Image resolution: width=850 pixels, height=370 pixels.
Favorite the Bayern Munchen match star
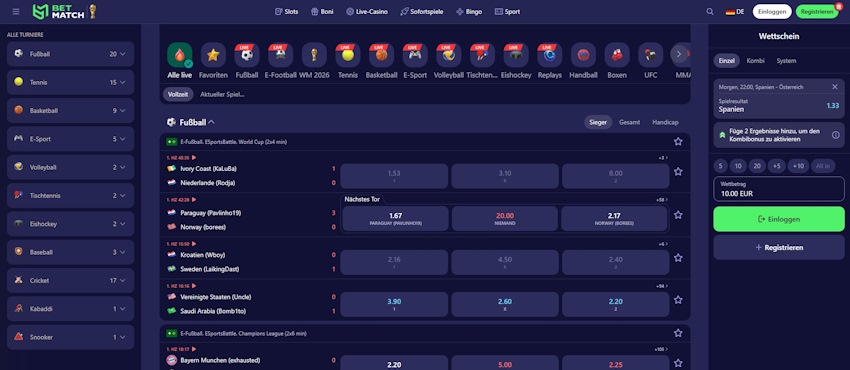coord(678,362)
